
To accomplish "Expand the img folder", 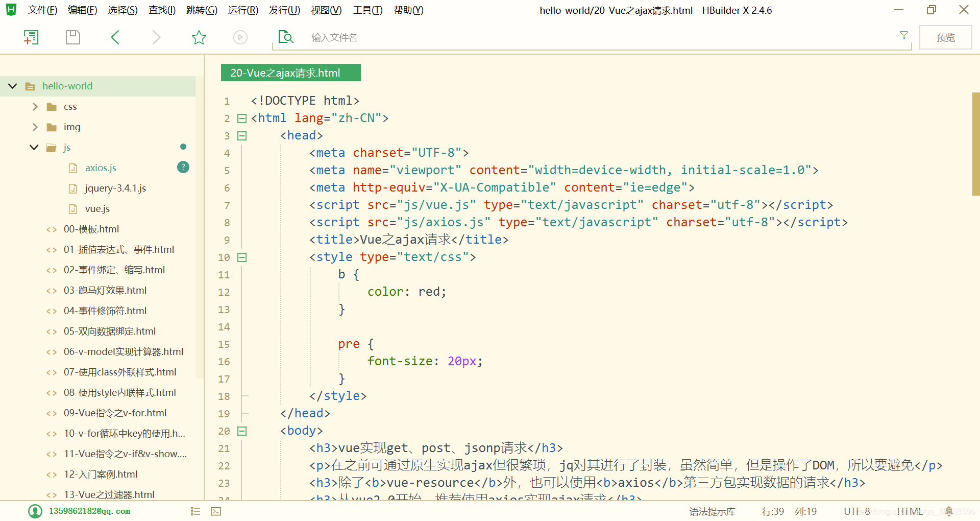I will [35, 127].
